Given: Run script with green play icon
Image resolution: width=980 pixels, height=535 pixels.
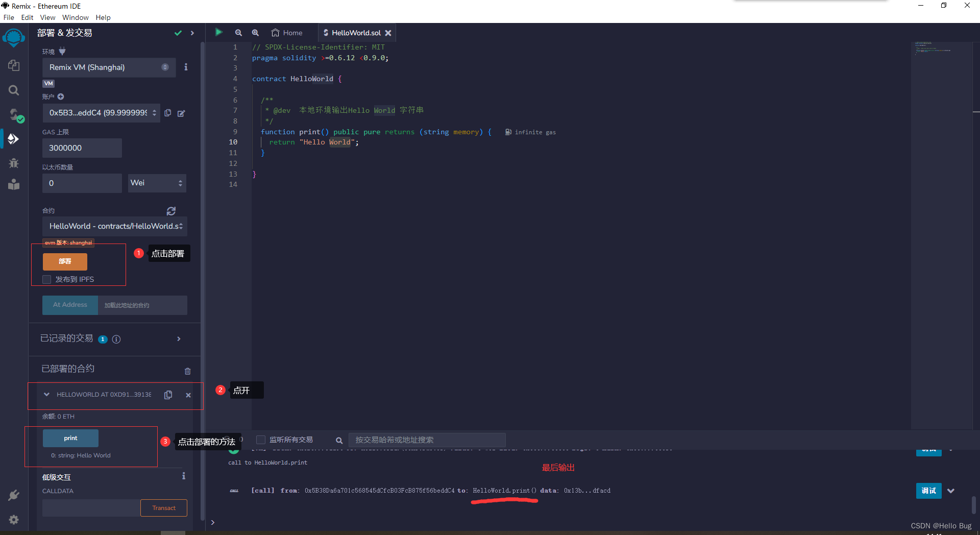Looking at the screenshot, I should (x=219, y=32).
